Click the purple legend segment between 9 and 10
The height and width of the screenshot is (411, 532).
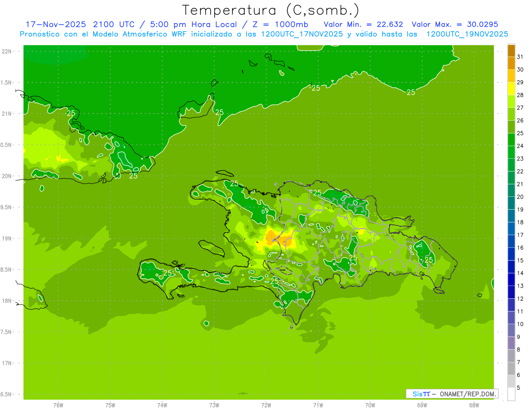click(x=511, y=330)
